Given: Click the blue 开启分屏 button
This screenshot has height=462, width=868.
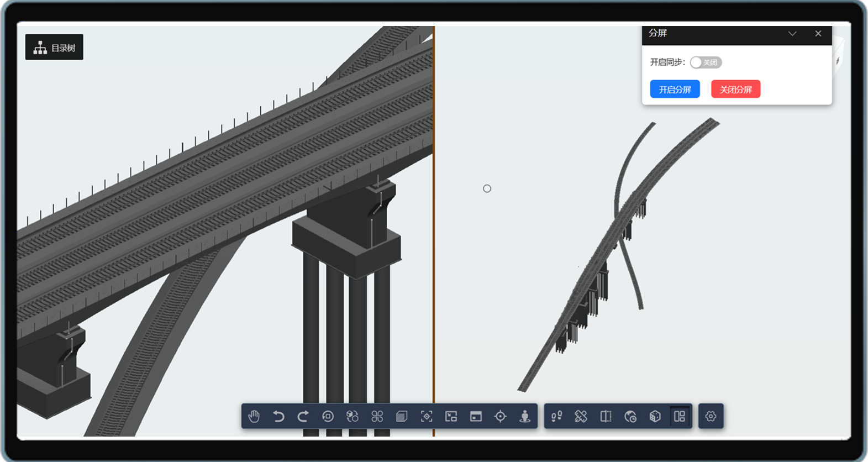Looking at the screenshot, I should (675, 90).
